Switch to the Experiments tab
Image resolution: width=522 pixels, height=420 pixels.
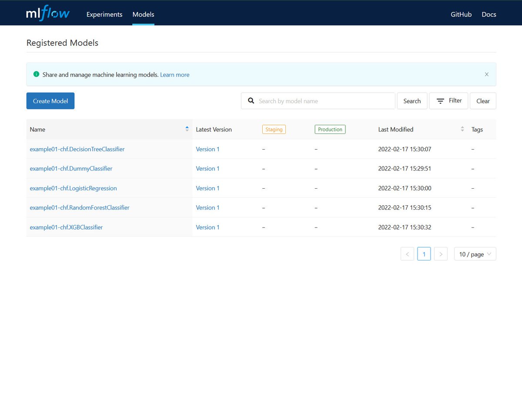pos(104,14)
